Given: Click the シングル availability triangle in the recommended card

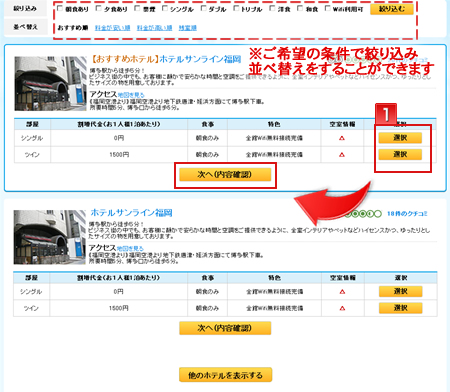Looking at the screenshot, I should [x=342, y=138].
